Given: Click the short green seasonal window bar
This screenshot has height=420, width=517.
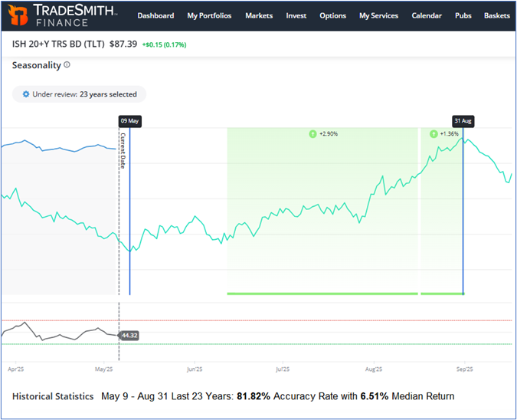Looking at the screenshot, I should (443, 294).
